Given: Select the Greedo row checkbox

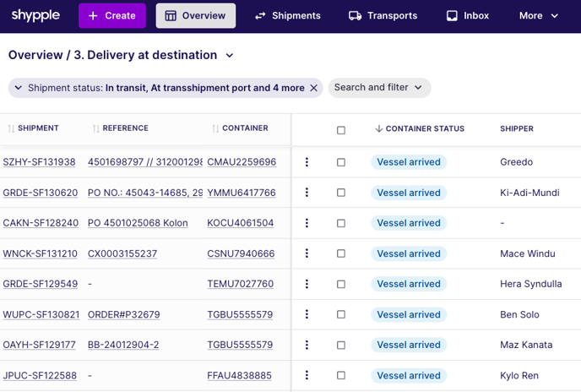Looking at the screenshot, I should click(x=341, y=162).
